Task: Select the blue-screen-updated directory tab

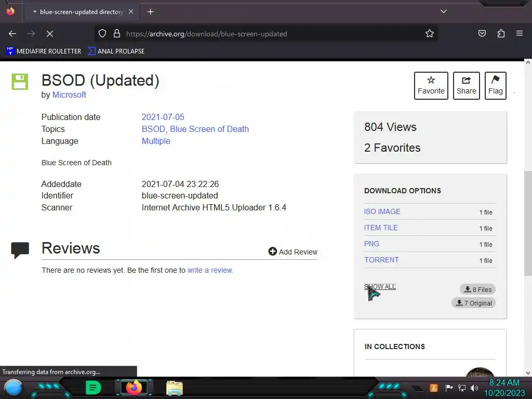Action: (82, 12)
